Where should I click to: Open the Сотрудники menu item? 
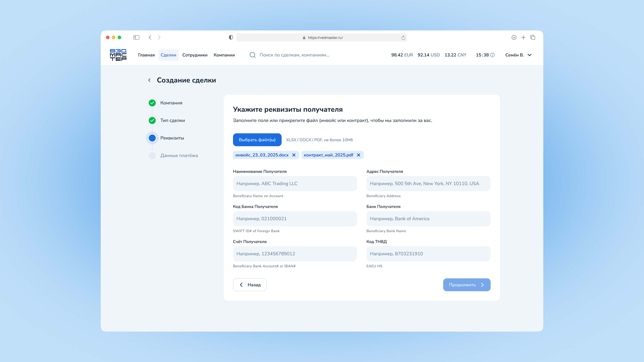195,55
